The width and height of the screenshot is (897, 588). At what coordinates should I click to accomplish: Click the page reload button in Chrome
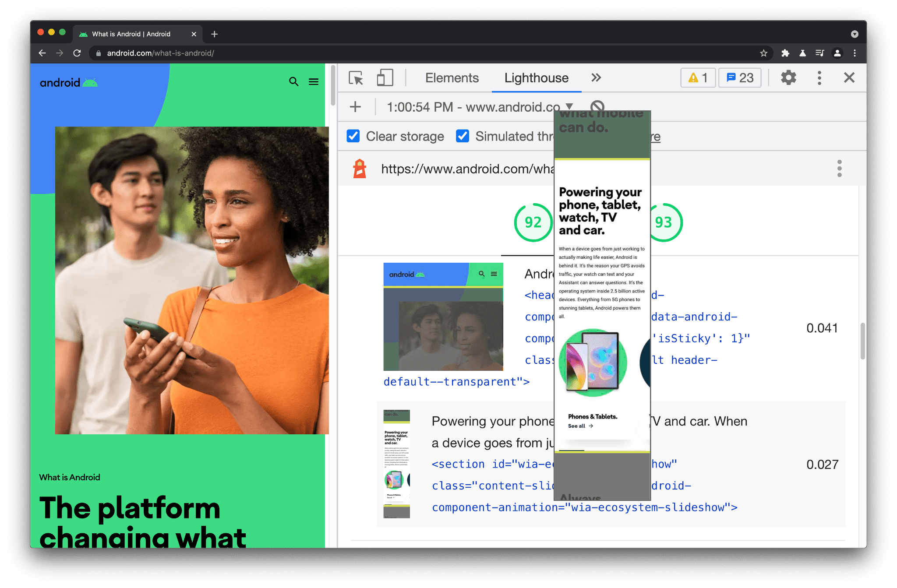pyautogui.click(x=76, y=53)
